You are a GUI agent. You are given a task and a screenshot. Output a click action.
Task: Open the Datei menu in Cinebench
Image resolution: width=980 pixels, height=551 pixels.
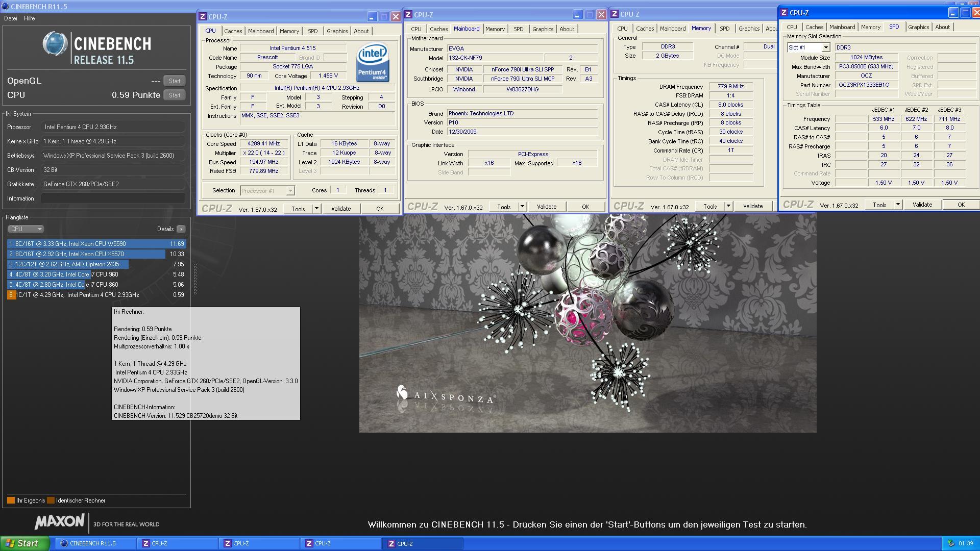pos(10,18)
